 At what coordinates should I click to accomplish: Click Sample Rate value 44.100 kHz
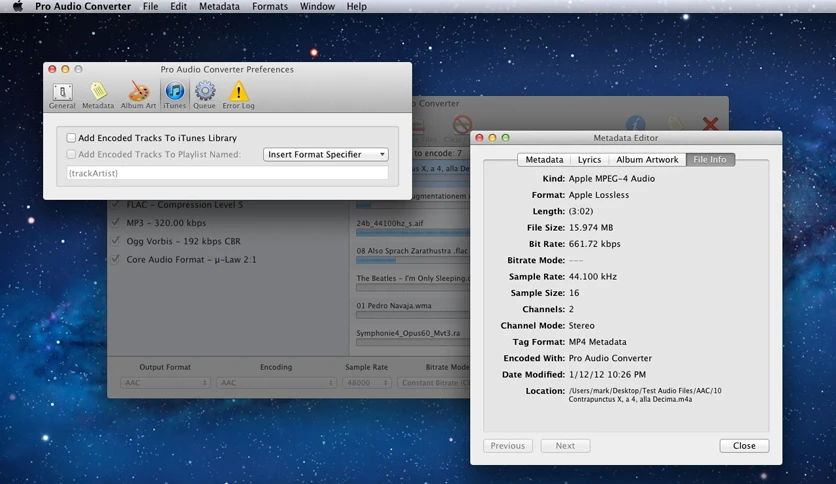click(592, 277)
